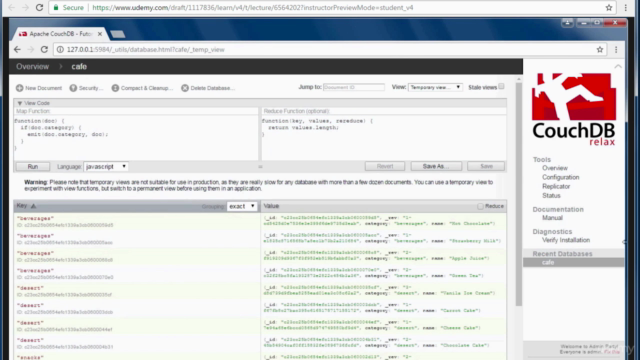Open Status in sidebar

551,196
